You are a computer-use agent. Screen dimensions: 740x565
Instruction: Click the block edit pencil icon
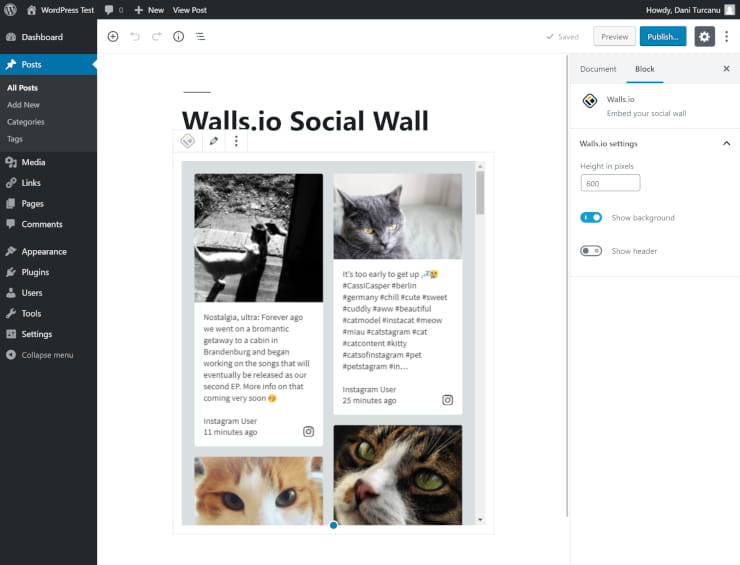[x=214, y=141]
